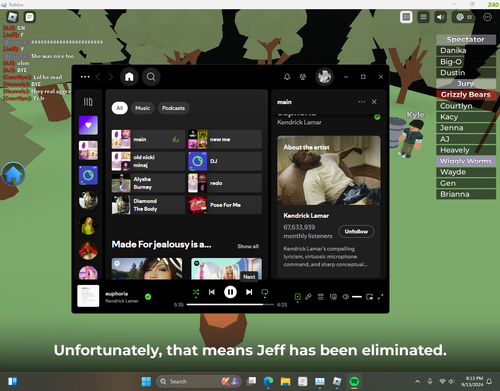500x391 pixels.
Task: Close the main side panel
Action: (374, 102)
